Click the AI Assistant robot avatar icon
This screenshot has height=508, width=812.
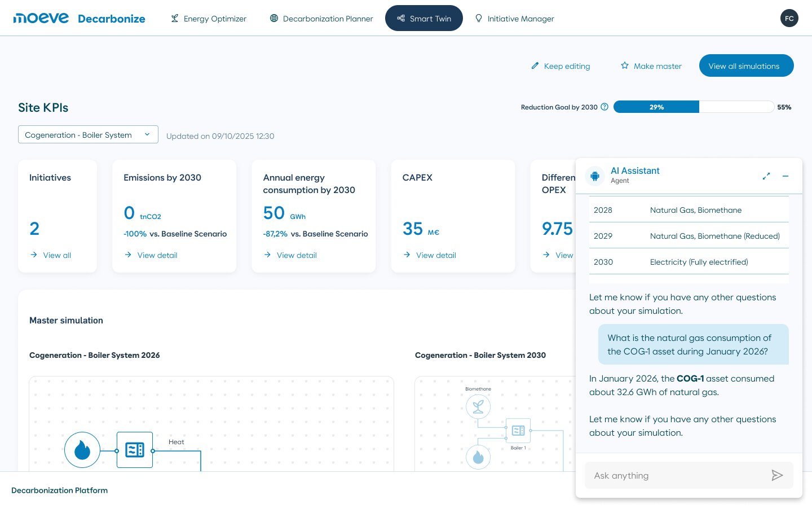(x=595, y=176)
